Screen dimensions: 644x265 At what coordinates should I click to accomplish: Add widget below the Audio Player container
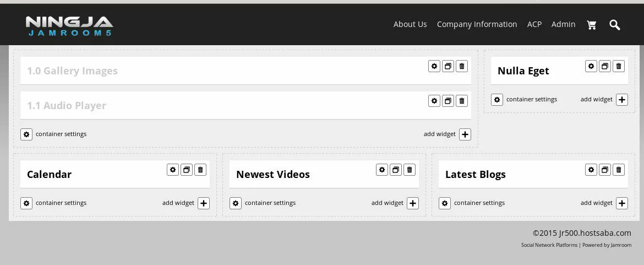[465, 134]
